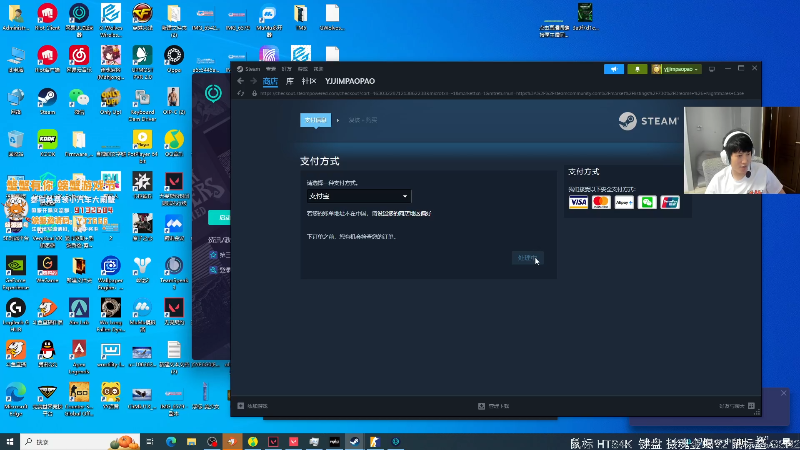Open Steam announcements megaphone button
800x450 pixels.
pos(614,69)
